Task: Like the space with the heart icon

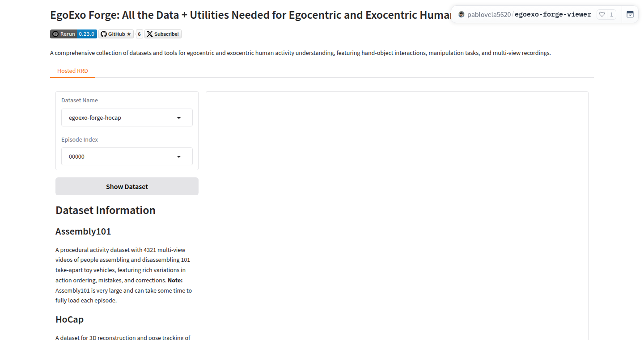Action: coord(602,14)
